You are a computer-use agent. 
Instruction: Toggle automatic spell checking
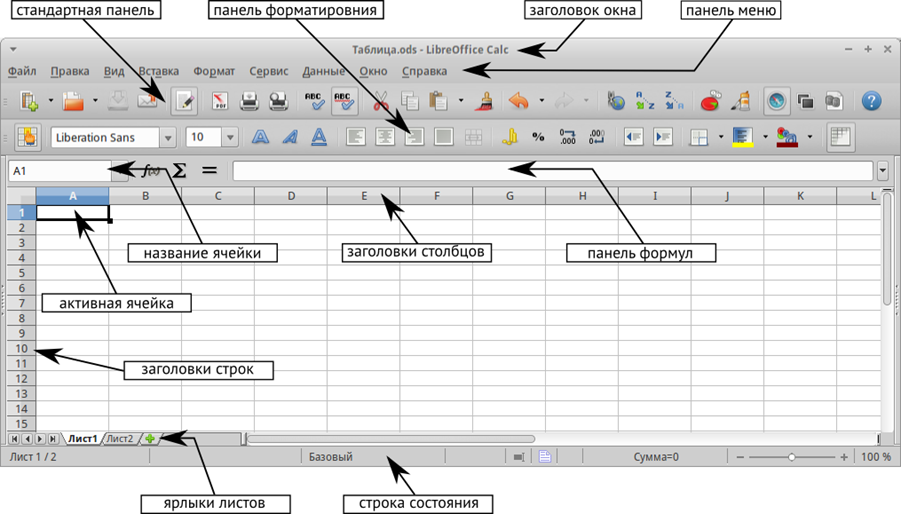pyautogui.click(x=344, y=101)
